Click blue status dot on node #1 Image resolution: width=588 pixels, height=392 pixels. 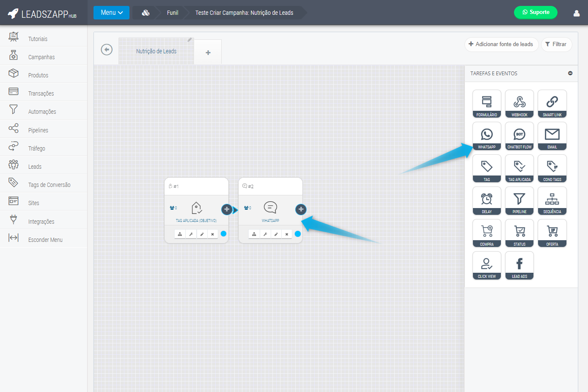[x=223, y=234]
